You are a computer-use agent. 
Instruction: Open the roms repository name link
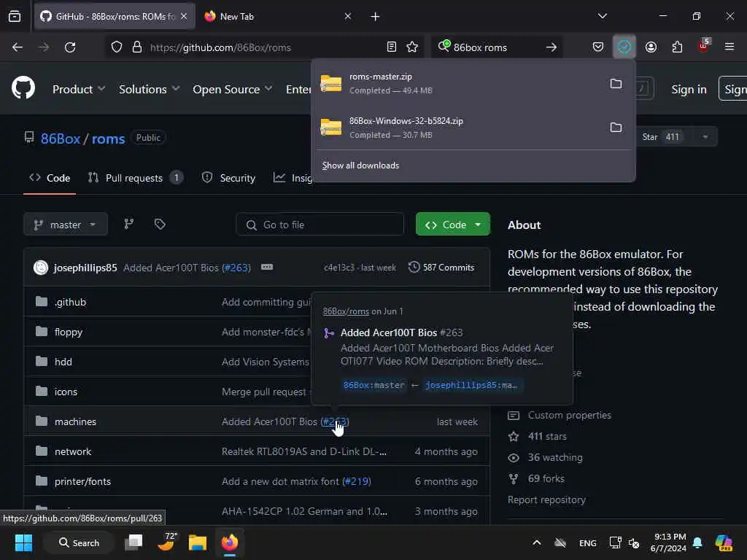108,139
